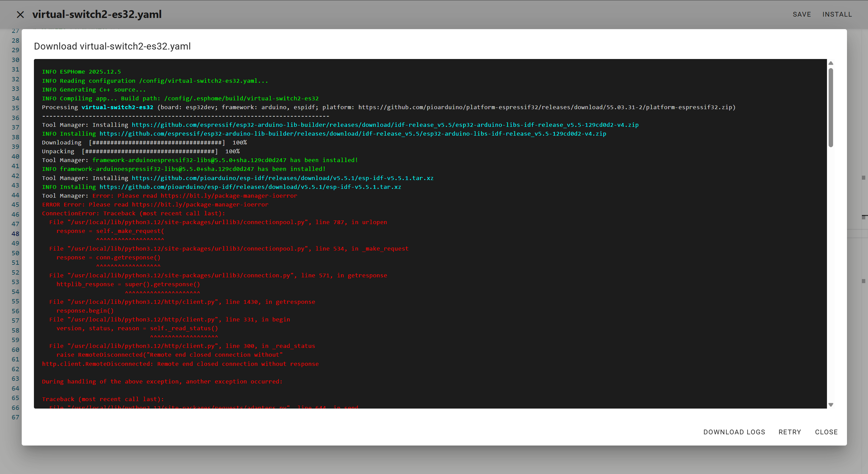Click the SAVE button in header
Viewport: 868px width, 474px height.
pyautogui.click(x=802, y=15)
